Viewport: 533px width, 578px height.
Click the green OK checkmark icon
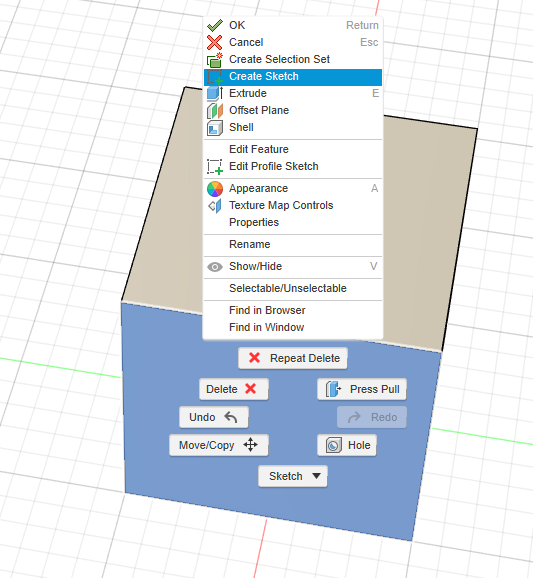point(215,25)
